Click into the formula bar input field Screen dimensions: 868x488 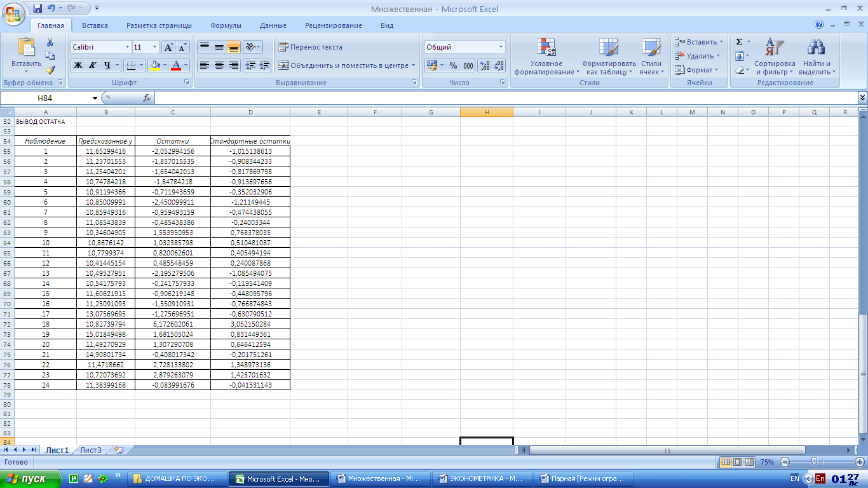tap(506, 98)
